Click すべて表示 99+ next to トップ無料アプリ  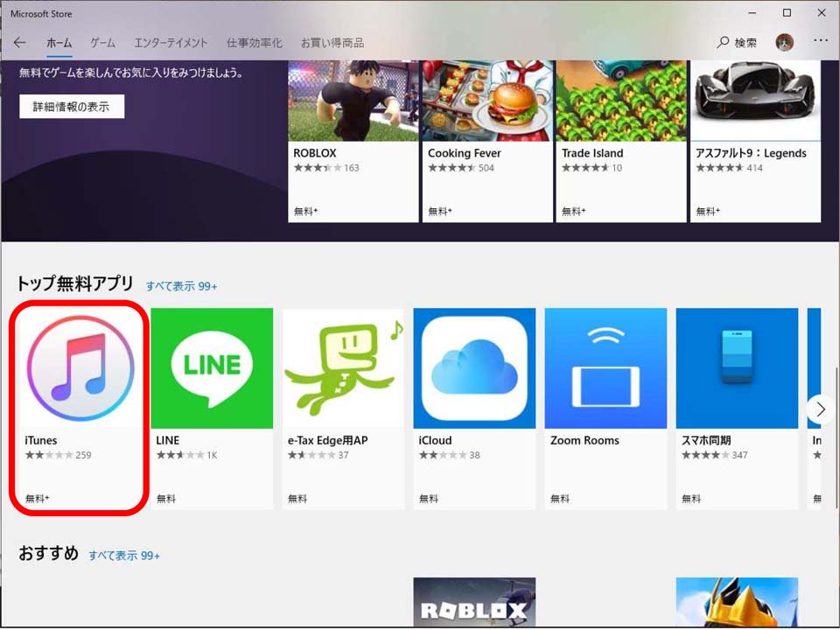[181, 286]
